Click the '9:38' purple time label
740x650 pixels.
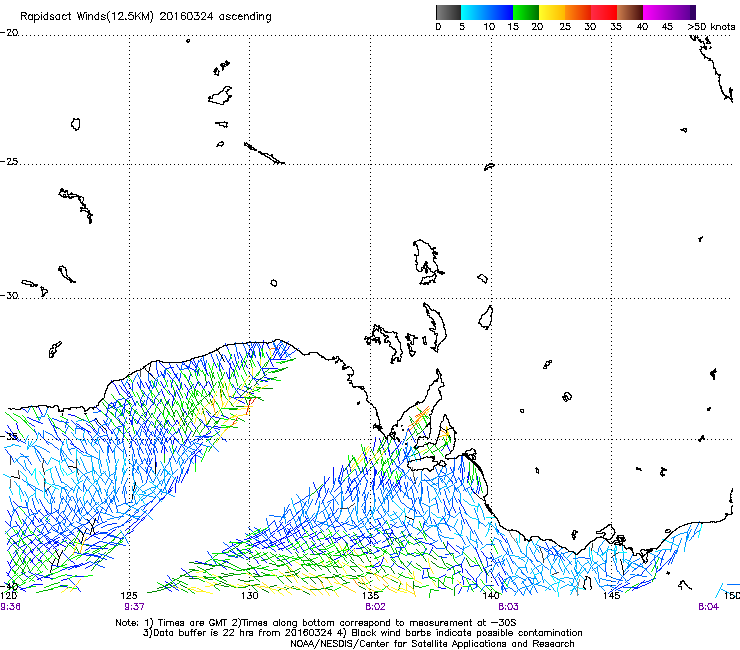(x=10, y=607)
